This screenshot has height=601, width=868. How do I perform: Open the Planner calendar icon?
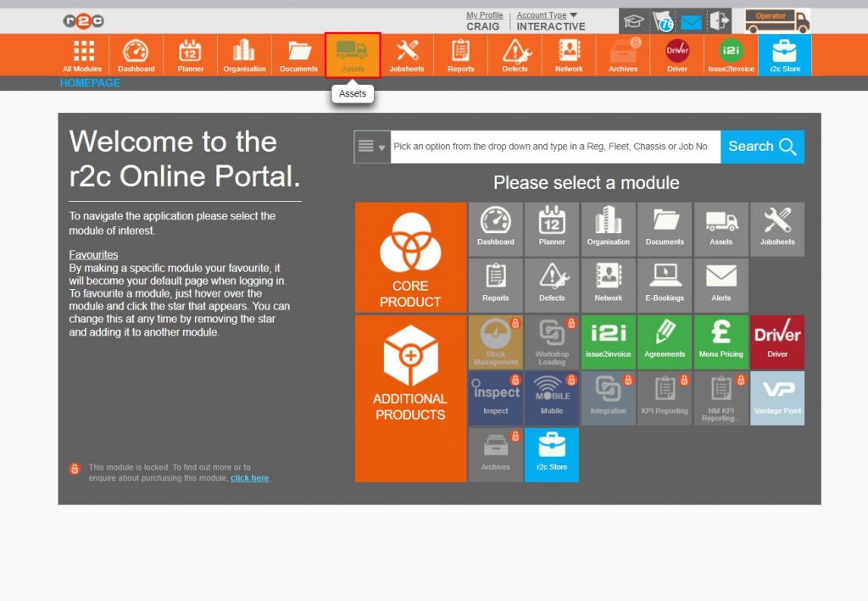pyautogui.click(x=190, y=53)
